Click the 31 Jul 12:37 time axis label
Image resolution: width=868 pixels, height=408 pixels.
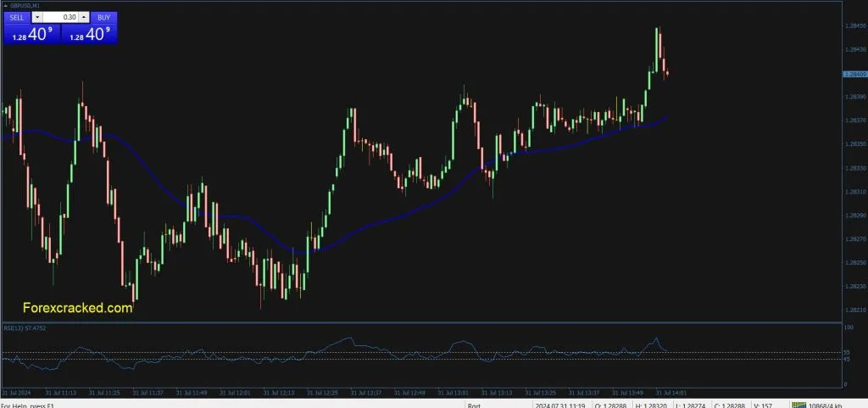click(366, 393)
